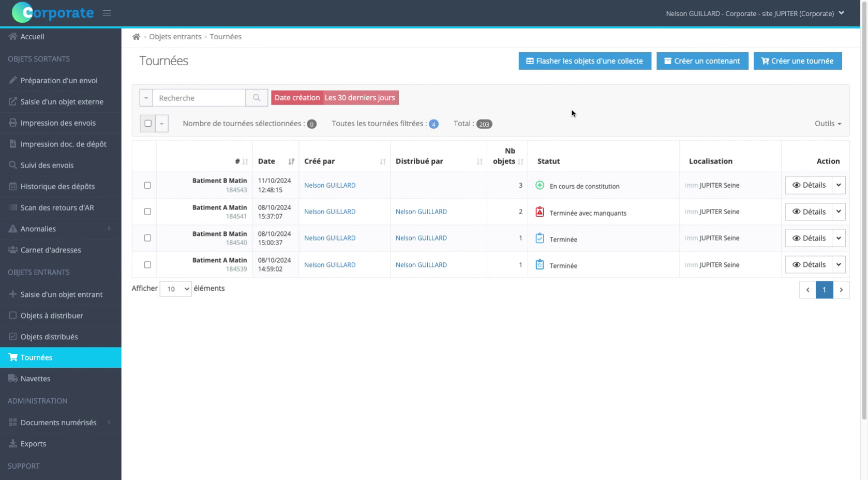The height and width of the screenshot is (480, 868).
Task: Open action dropdown for tournée 184540
Action: click(839, 238)
